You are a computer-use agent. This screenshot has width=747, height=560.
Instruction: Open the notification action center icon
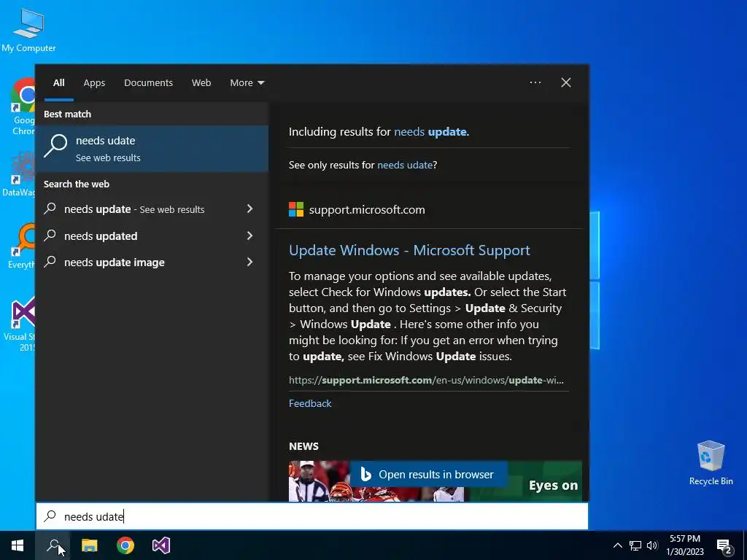point(724,545)
